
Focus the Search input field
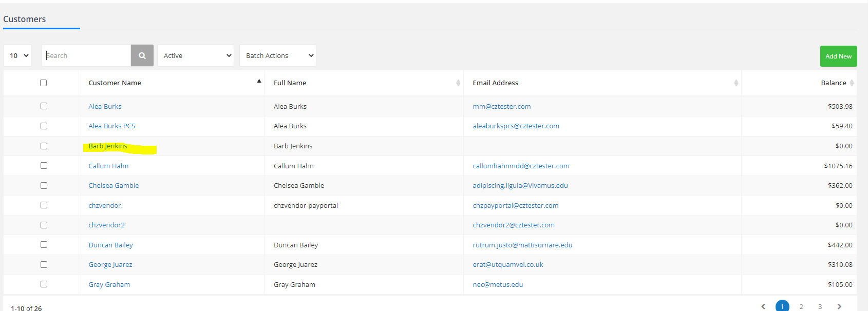86,55
